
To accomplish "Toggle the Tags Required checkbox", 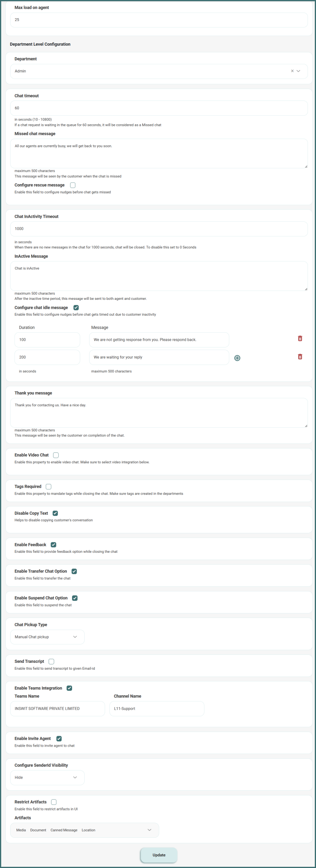I will tap(49, 487).
